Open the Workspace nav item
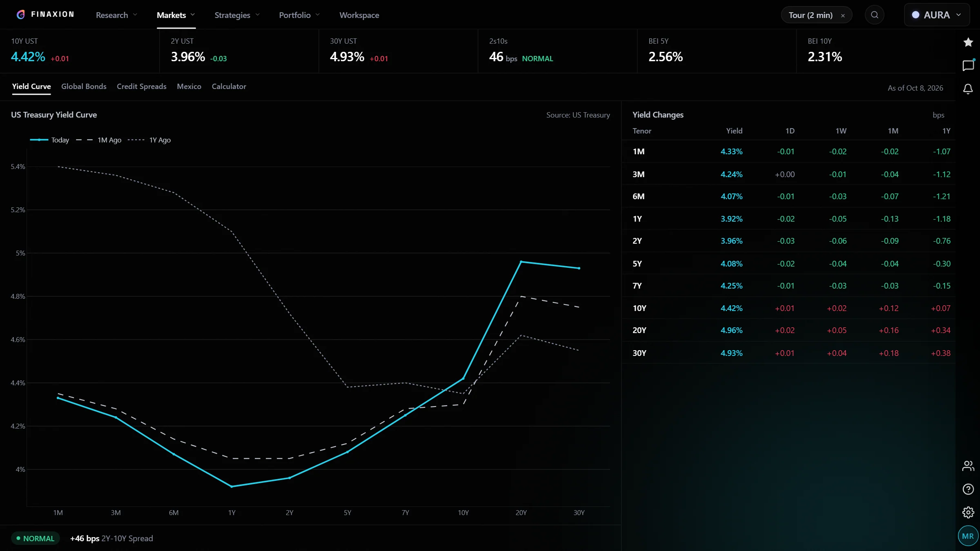Image resolution: width=980 pixels, height=551 pixels. (x=359, y=15)
